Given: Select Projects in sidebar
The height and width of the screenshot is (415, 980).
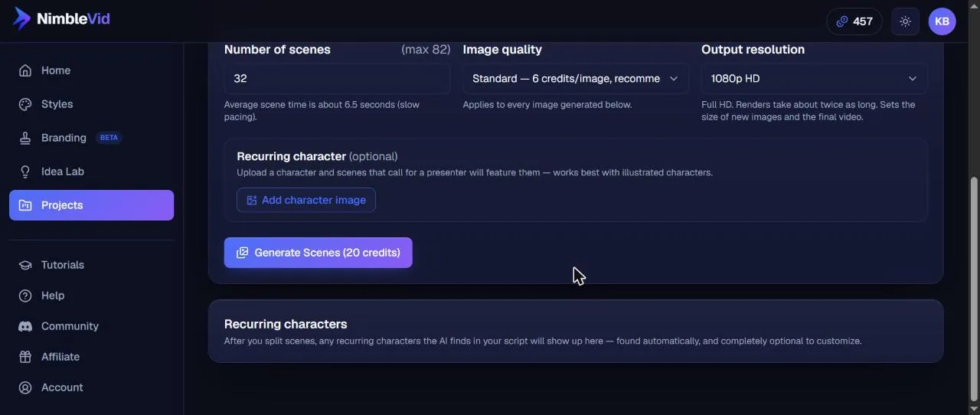Looking at the screenshot, I should pos(92,205).
